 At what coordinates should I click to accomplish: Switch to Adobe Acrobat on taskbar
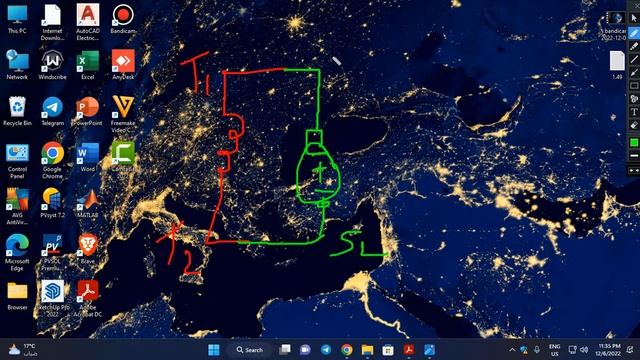tap(409, 350)
